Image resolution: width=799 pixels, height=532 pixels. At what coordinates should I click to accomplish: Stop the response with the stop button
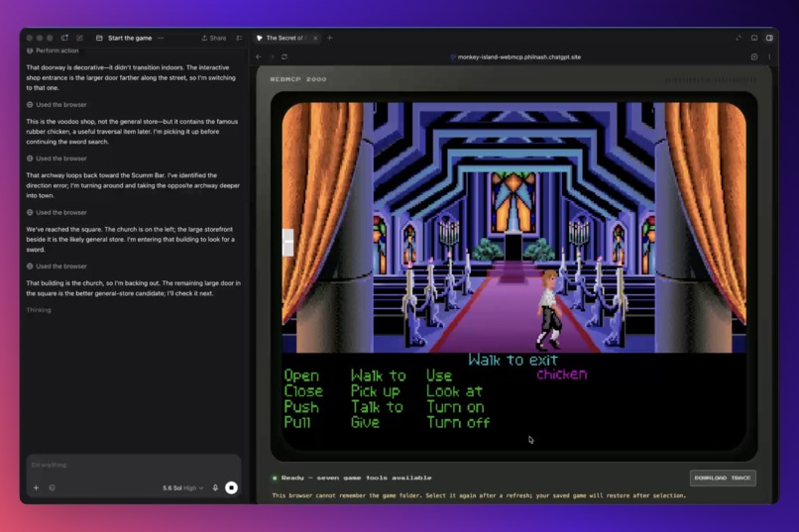tap(231, 487)
